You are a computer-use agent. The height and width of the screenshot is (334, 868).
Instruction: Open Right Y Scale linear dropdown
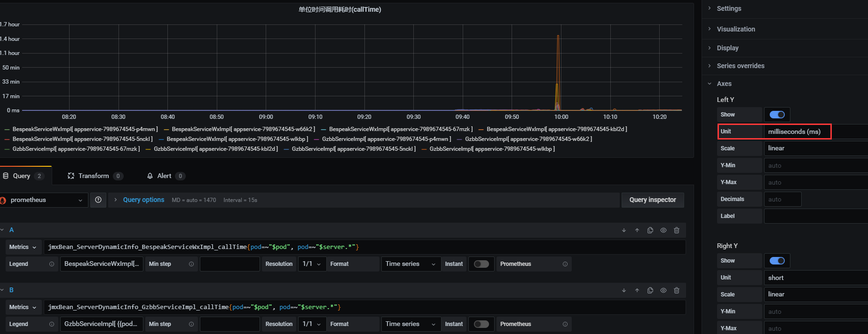pyautogui.click(x=816, y=295)
